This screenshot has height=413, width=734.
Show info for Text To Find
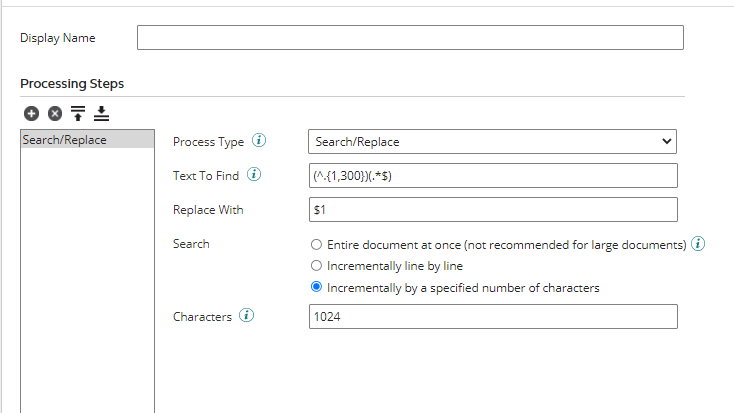pyautogui.click(x=253, y=175)
